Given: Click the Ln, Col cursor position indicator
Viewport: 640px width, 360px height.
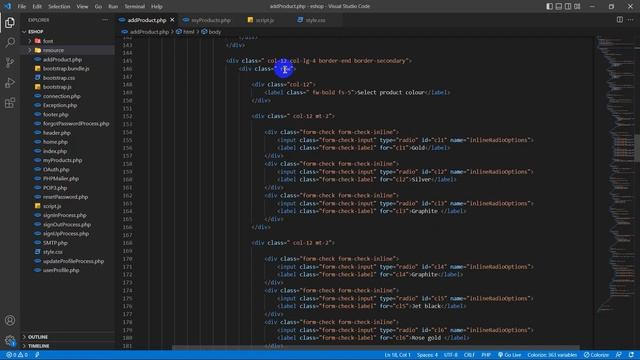Looking at the screenshot, I should (x=397, y=355).
